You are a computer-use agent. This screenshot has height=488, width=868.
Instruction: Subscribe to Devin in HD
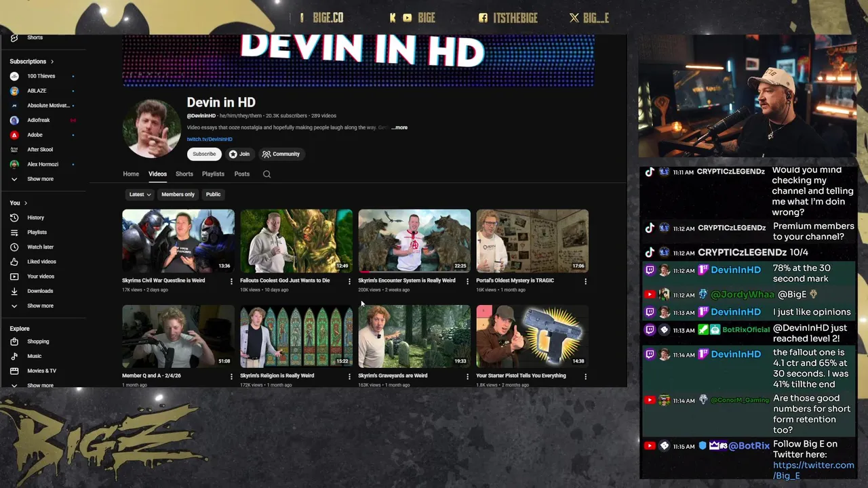(204, 154)
